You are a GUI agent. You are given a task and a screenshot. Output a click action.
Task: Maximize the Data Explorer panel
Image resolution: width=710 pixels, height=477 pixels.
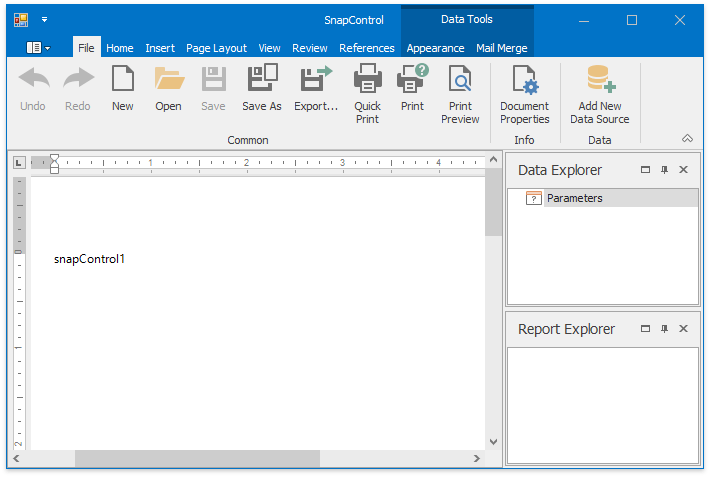point(645,170)
